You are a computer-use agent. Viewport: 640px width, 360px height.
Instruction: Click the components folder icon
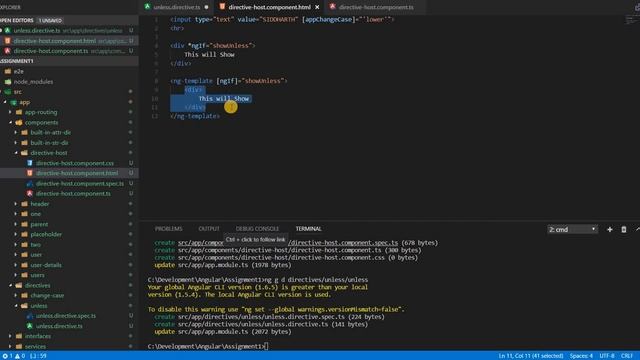tap(19, 122)
